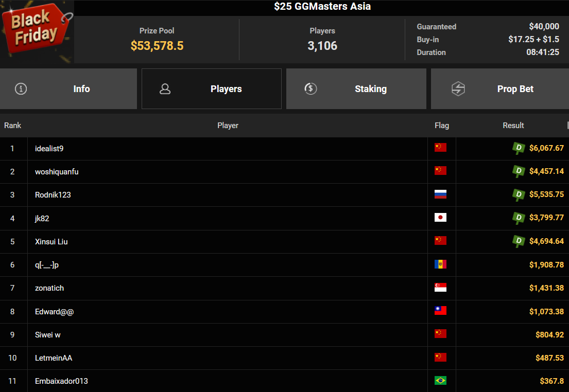Image resolution: width=569 pixels, height=392 pixels.
Task: Sort by the Rank column header
Action: pyautogui.click(x=13, y=126)
